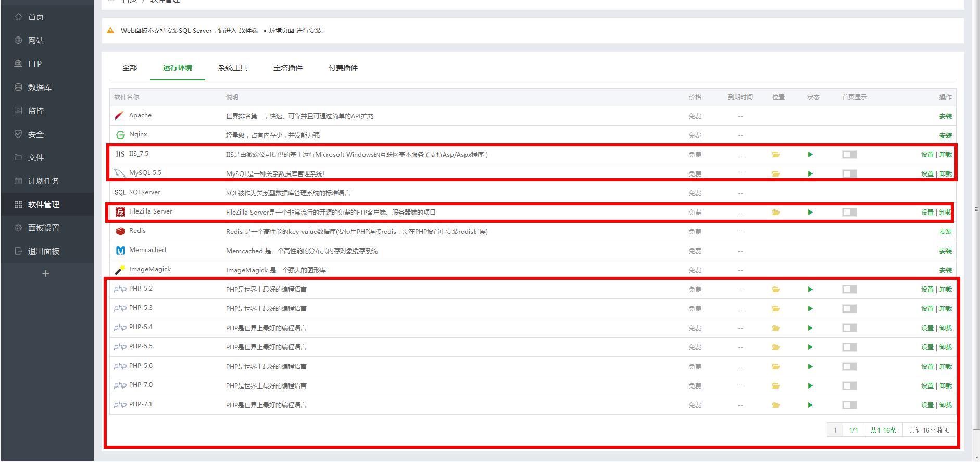The image size is (980, 462).
Task: Toggle homepage display for PHP-7.0
Action: click(849, 386)
